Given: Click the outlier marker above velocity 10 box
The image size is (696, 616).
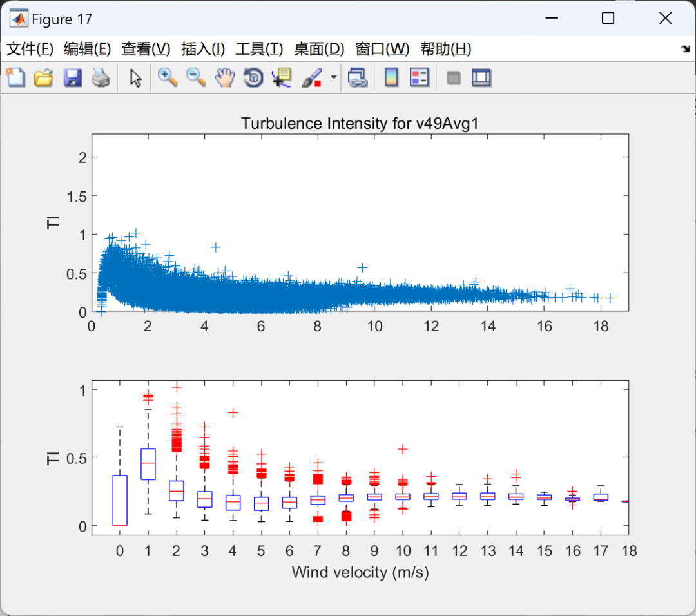Looking at the screenshot, I should [x=403, y=449].
